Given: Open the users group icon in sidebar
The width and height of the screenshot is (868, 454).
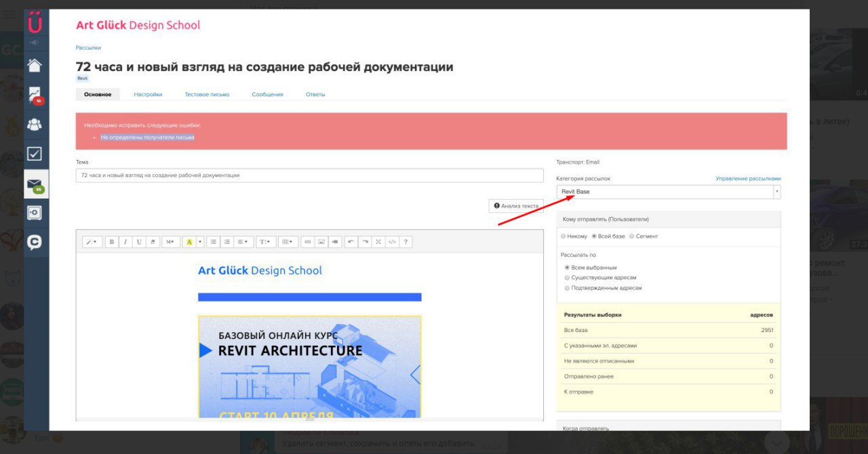Looking at the screenshot, I should tap(35, 125).
